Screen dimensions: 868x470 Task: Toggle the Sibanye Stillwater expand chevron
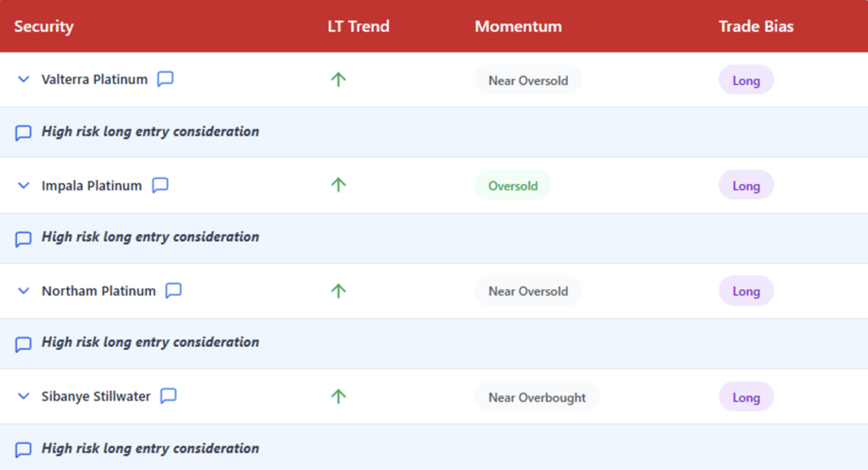[x=24, y=397]
